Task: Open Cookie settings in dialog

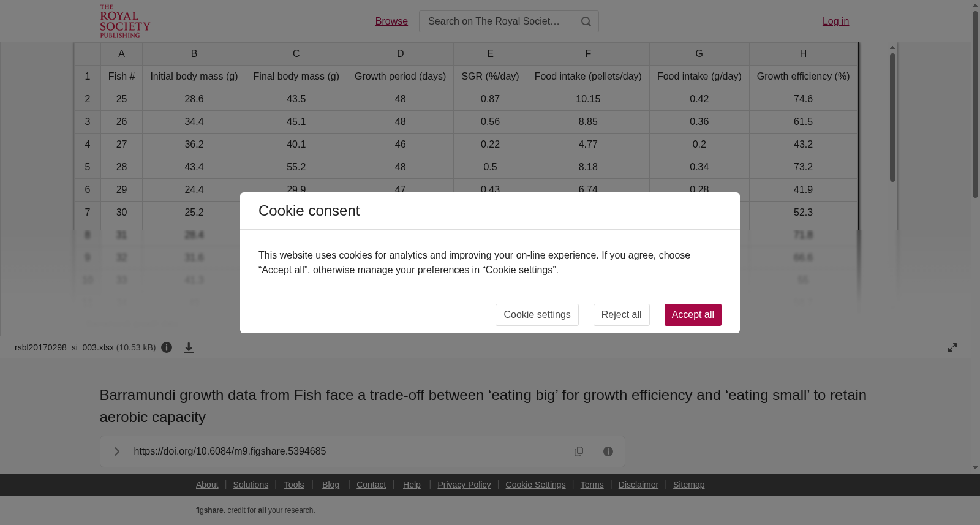Action: 537,315
